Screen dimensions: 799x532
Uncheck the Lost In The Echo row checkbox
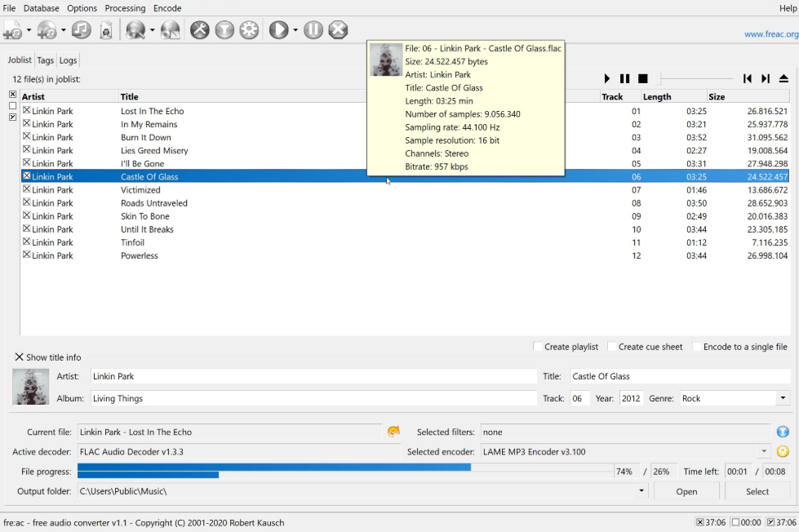pos(26,110)
